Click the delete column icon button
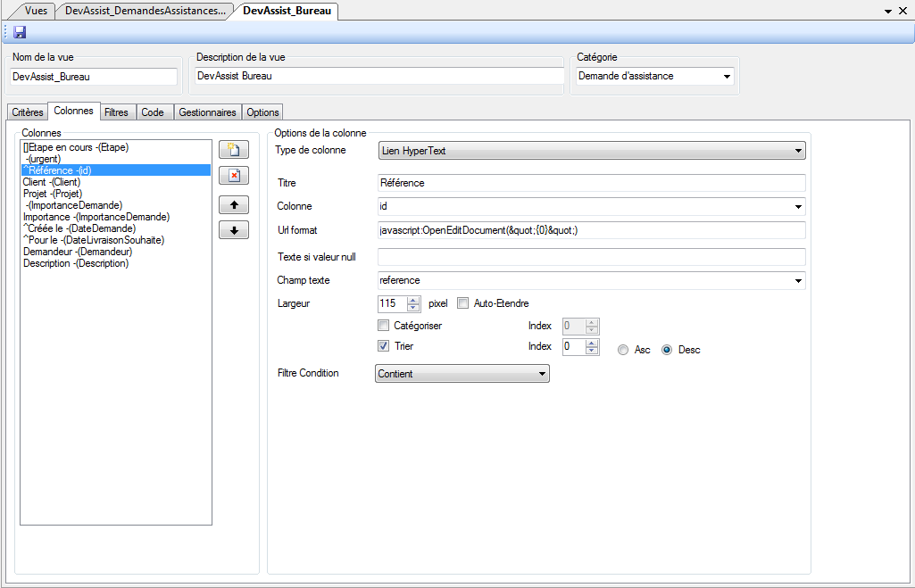Image resolution: width=915 pixels, height=588 pixels. tap(233, 176)
